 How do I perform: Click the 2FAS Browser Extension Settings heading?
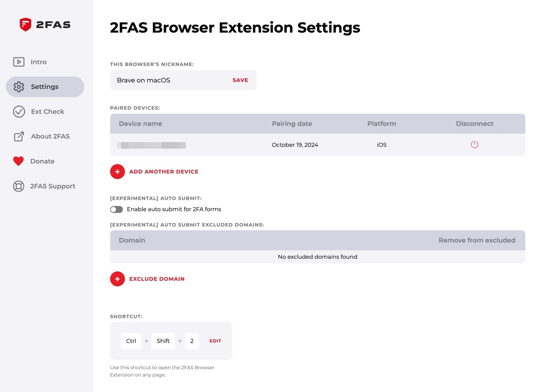pos(235,28)
